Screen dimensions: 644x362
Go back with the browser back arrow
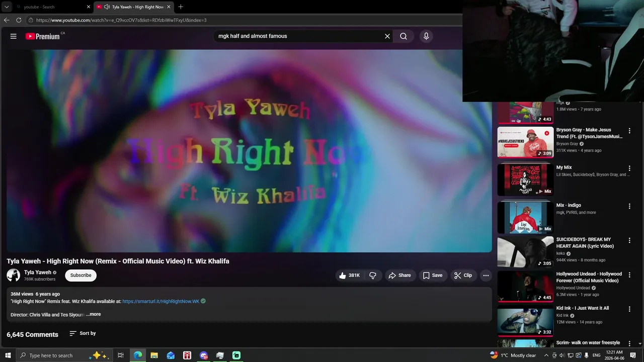[7, 20]
